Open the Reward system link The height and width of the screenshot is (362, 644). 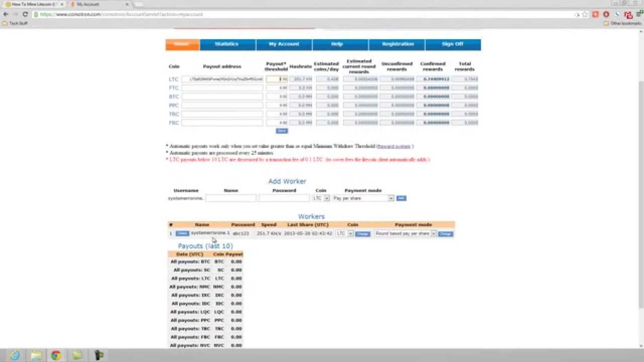394,146
